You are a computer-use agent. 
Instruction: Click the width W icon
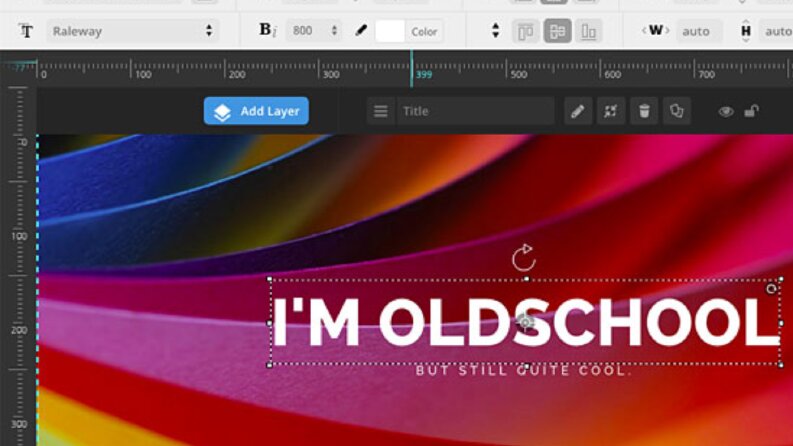[655, 30]
